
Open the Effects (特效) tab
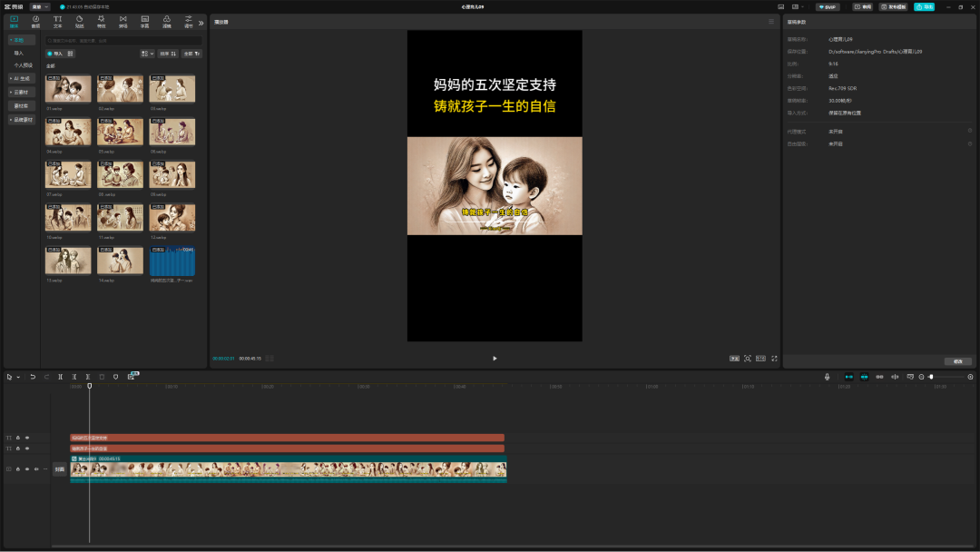(102, 21)
